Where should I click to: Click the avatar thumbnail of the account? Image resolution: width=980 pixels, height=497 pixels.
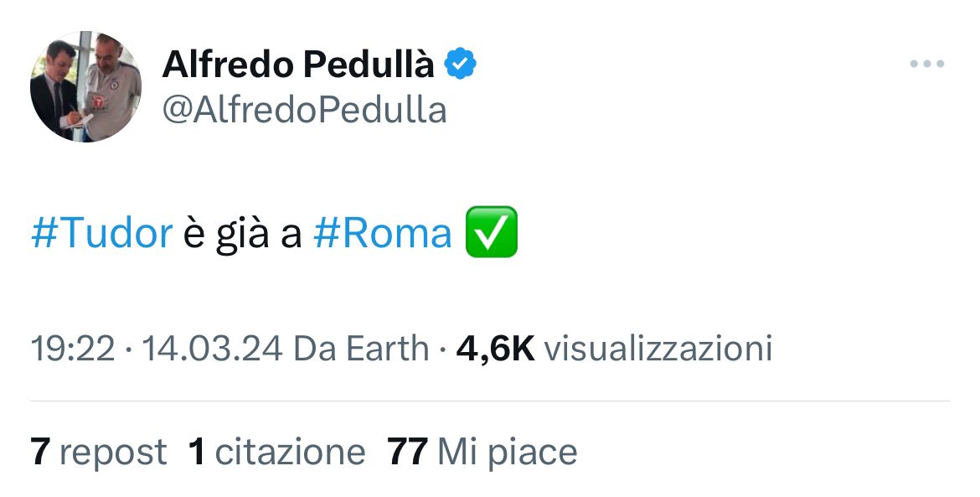click(x=83, y=86)
